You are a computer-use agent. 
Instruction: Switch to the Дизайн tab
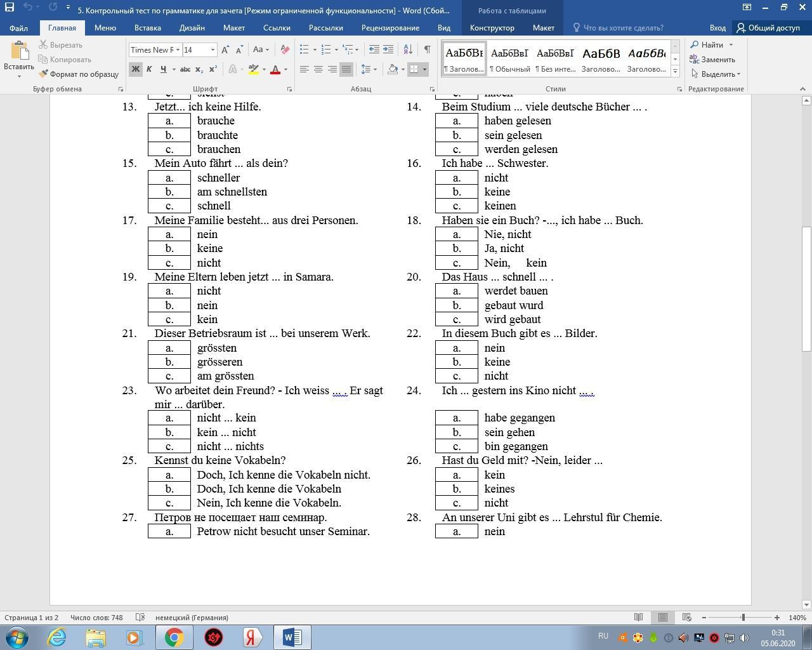coord(192,28)
